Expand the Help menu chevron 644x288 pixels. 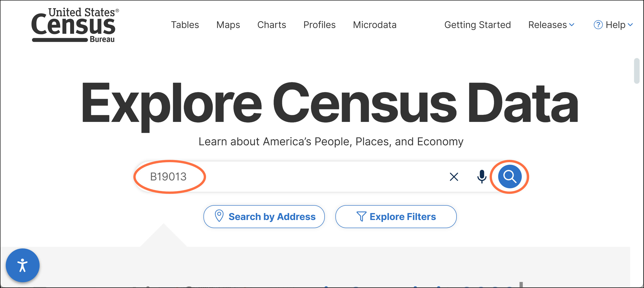coord(630,25)
